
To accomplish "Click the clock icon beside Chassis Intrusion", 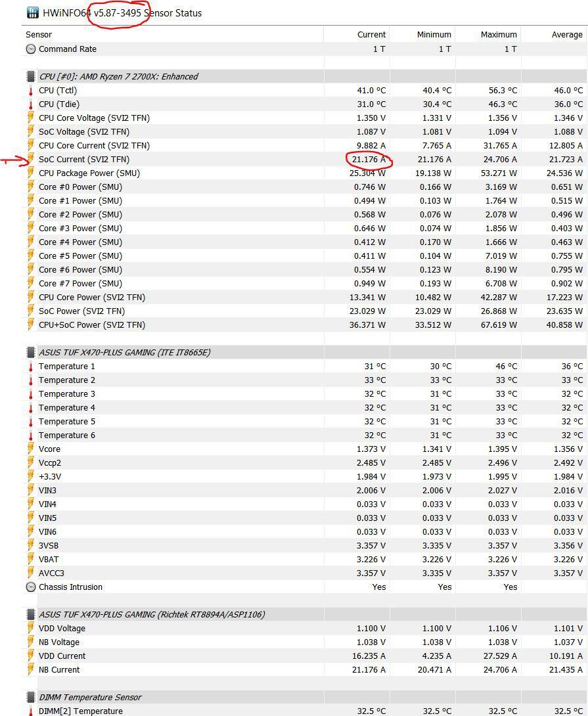I will (31, 587).
